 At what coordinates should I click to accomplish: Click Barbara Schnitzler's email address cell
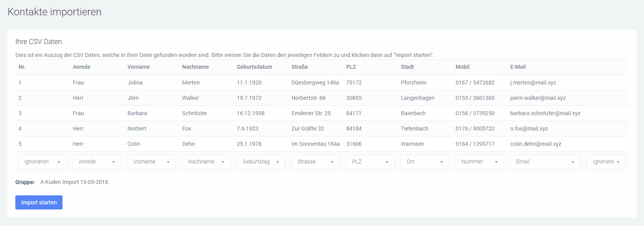point(545,113)
